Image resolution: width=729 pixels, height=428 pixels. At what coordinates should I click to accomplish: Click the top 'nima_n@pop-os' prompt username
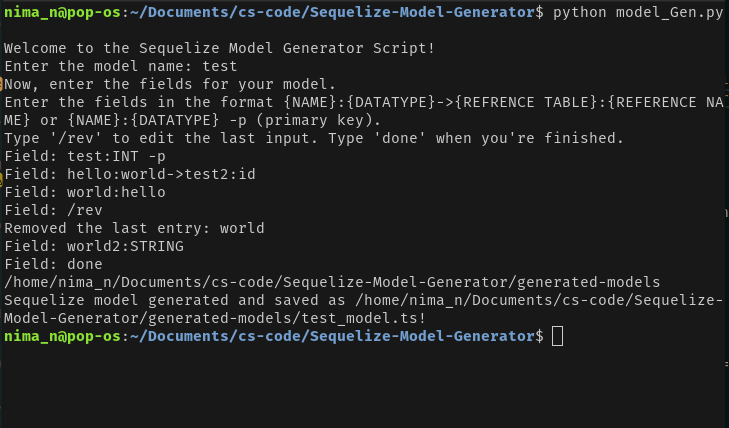tap(62, 12)
